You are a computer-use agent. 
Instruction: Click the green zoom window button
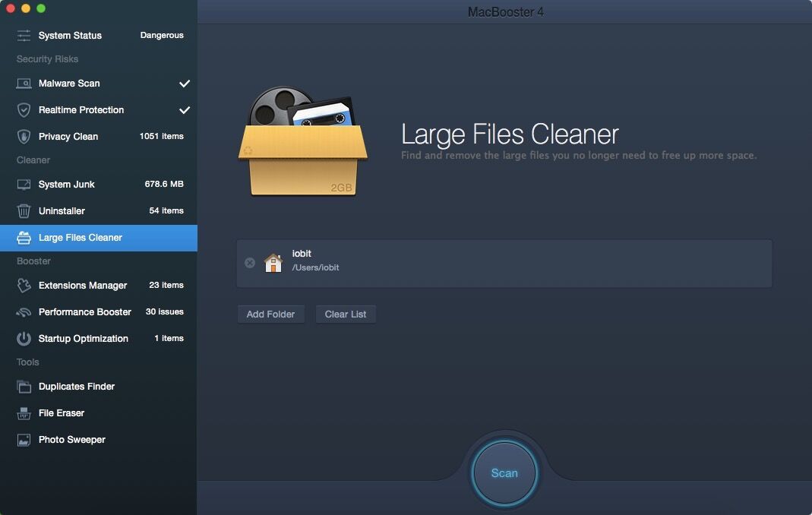(x=41, y=8)
